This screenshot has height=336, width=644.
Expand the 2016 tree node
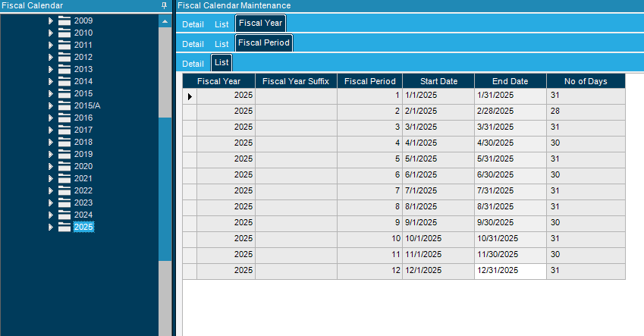(x=51, y=118)
